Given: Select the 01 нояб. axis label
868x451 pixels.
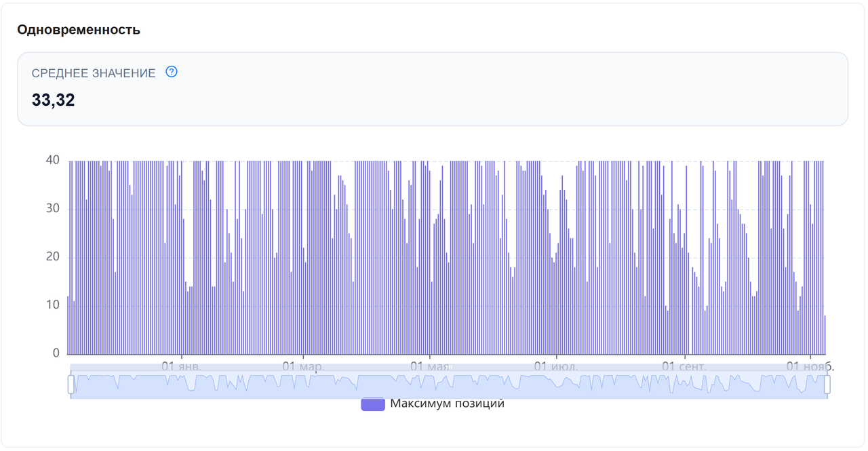Looking at the screenshot, I should point(810,366).
